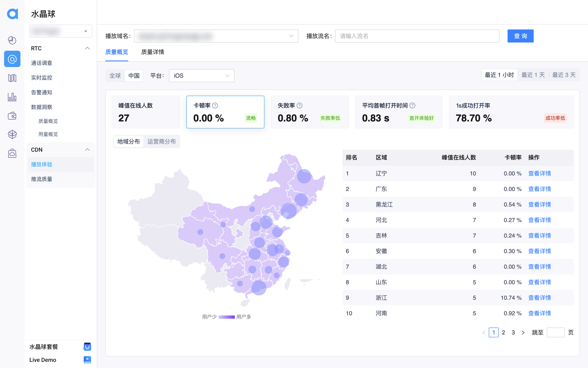This screenshot has width=588, height=368.
Task: Open the account selector dropdown
Action: [61, 31]
